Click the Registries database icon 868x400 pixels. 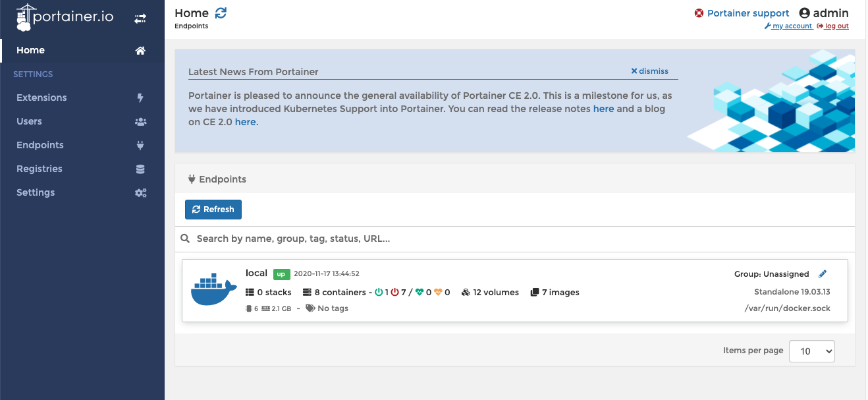click(x=140, y=169)
